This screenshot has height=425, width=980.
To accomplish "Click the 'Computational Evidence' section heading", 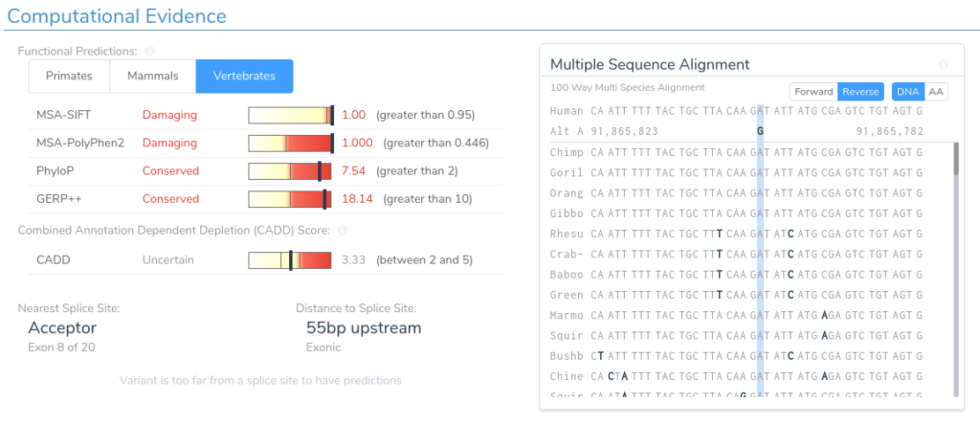I will (x=116, y=15).
